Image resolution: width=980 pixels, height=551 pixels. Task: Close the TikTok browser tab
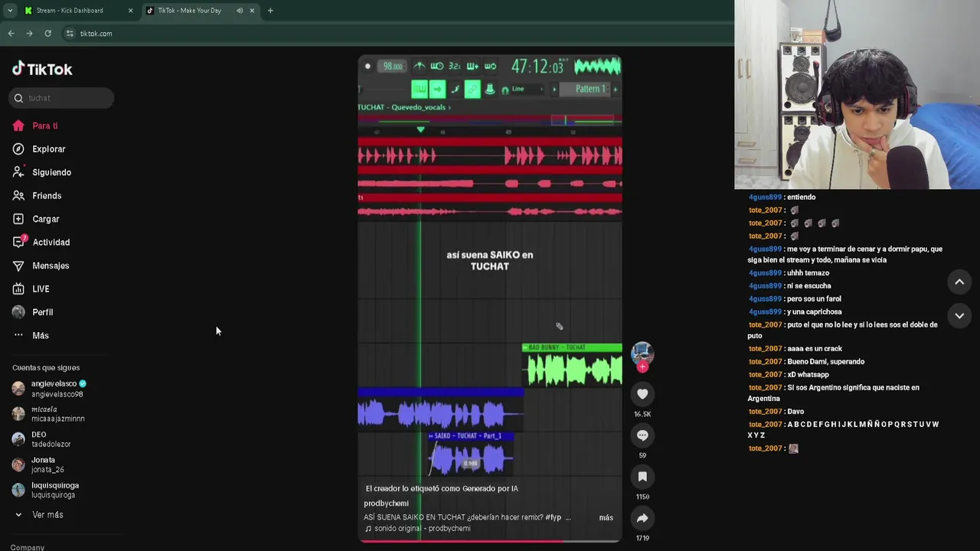tap(252, 11)
